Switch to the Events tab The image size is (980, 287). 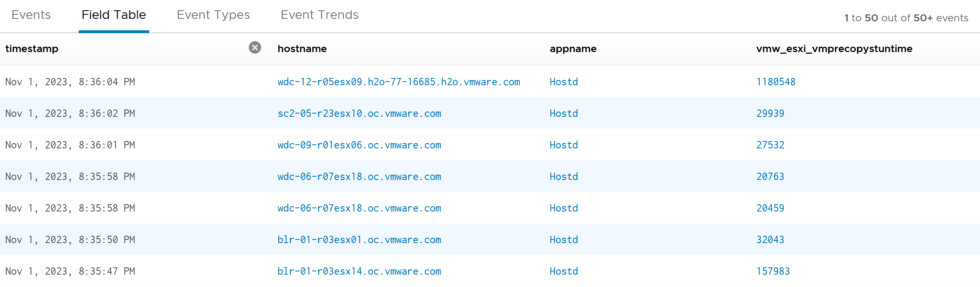pyautogui.click(x=31, y=15)
